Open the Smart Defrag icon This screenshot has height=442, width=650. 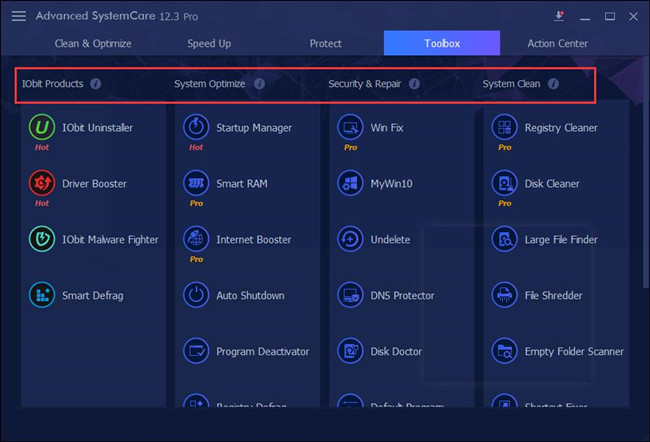pyautogui.click(x=42, y=295)
